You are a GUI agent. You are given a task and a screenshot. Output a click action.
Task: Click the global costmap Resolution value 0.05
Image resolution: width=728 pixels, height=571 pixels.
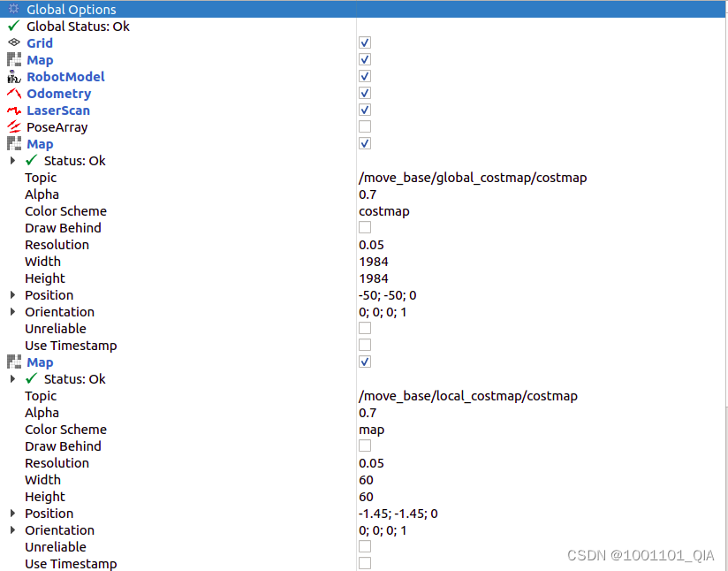point(371,245)
